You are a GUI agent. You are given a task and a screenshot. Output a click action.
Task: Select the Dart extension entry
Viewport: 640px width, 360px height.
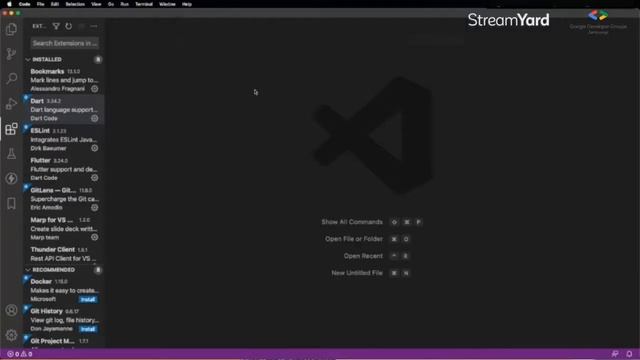click(x=64, y=110)
